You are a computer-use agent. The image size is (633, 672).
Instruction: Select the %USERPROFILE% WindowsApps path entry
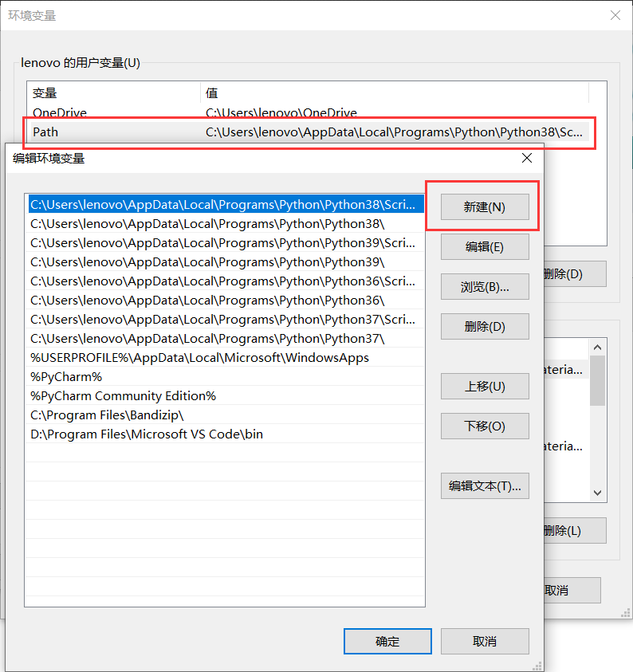(x=199, y=357)
